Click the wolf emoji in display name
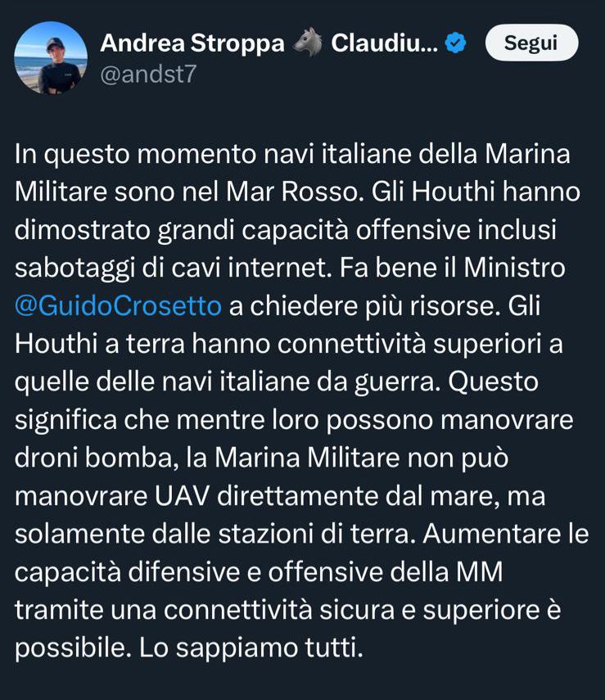The width and height of the screenshot is (605, 700). [x=307, y=43]
